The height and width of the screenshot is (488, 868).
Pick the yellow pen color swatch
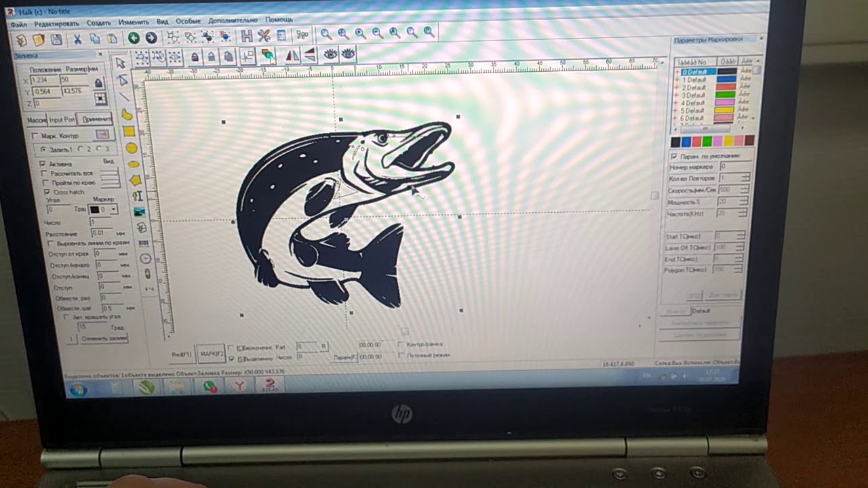[x=728, y=141]
